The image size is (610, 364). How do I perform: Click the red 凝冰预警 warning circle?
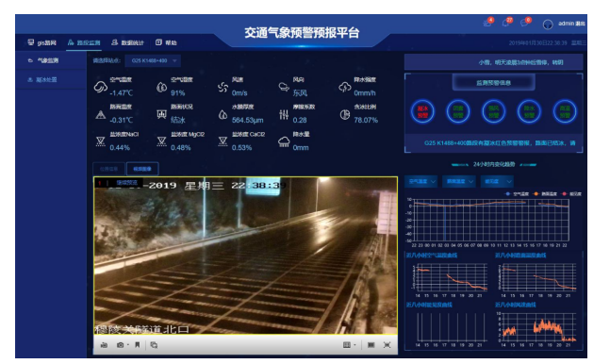422,111
